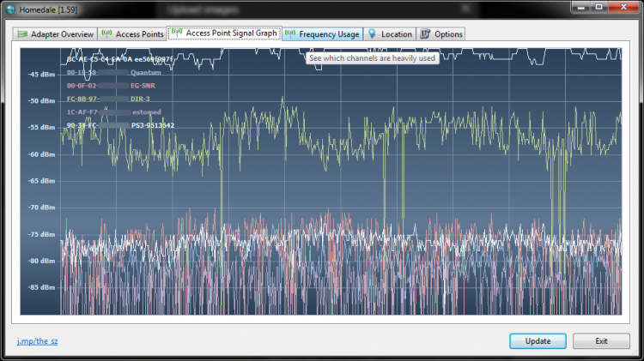
Task: Select the Access Point Signal Graph tab
Action: 231,33
